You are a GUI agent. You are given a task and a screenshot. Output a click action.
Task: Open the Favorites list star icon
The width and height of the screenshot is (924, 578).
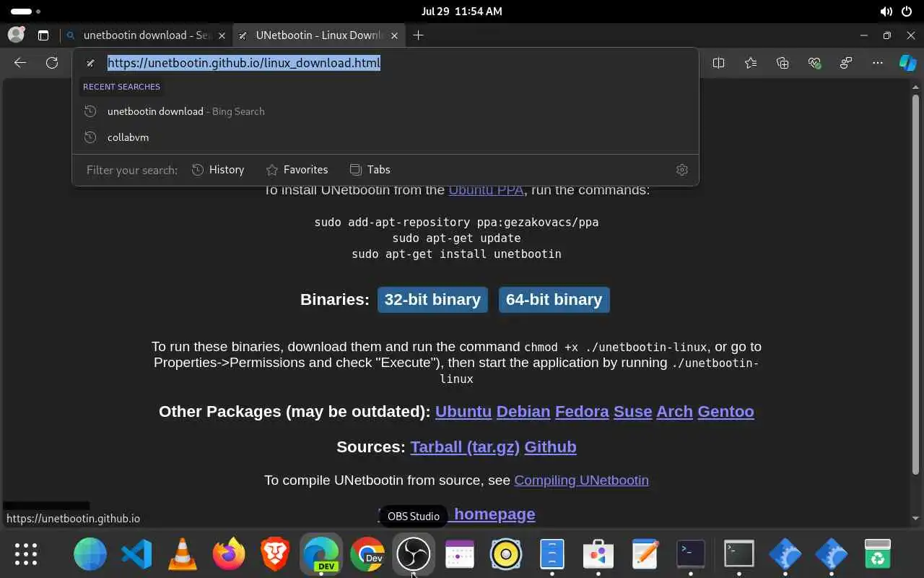click(751, 63)
